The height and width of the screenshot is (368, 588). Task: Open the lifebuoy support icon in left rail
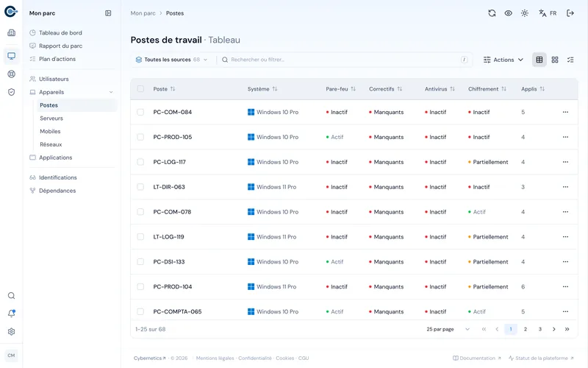[11, 74]
